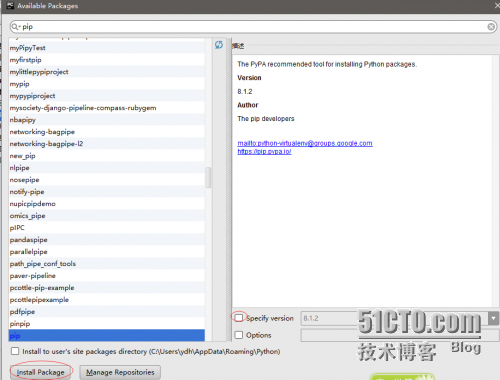
Task: Select the mypypiproject package
Action: [107, 96]
